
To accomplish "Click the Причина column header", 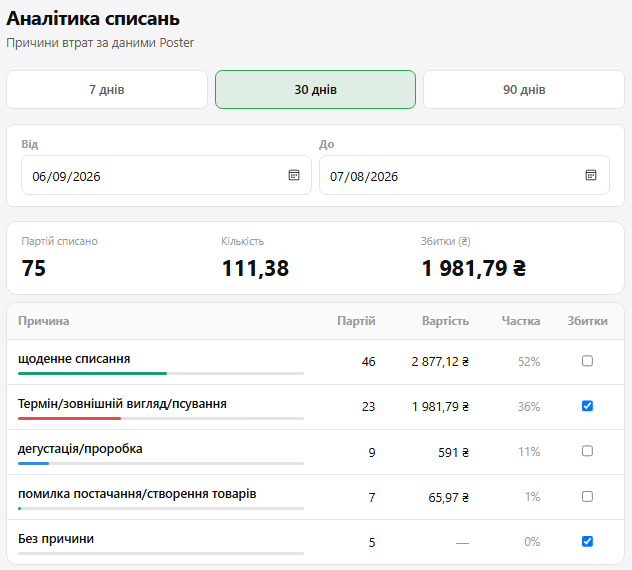I will pyautogui.click(x=44, y=321).
